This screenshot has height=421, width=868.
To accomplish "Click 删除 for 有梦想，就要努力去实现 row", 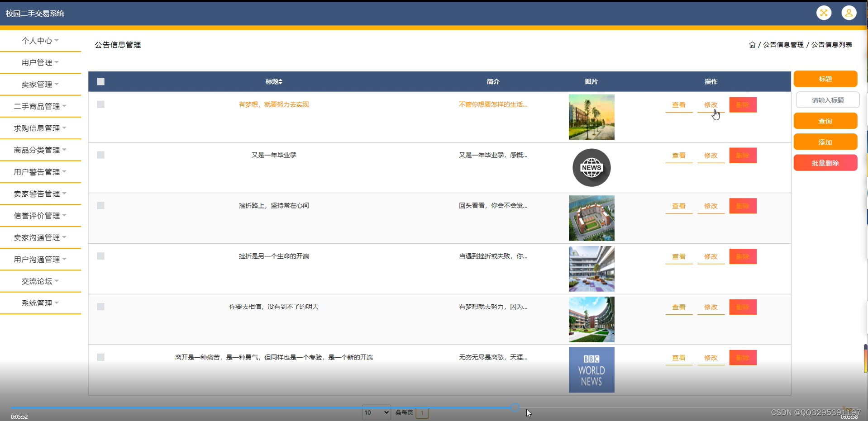I will pyautogui.click(x=743, y=105).
